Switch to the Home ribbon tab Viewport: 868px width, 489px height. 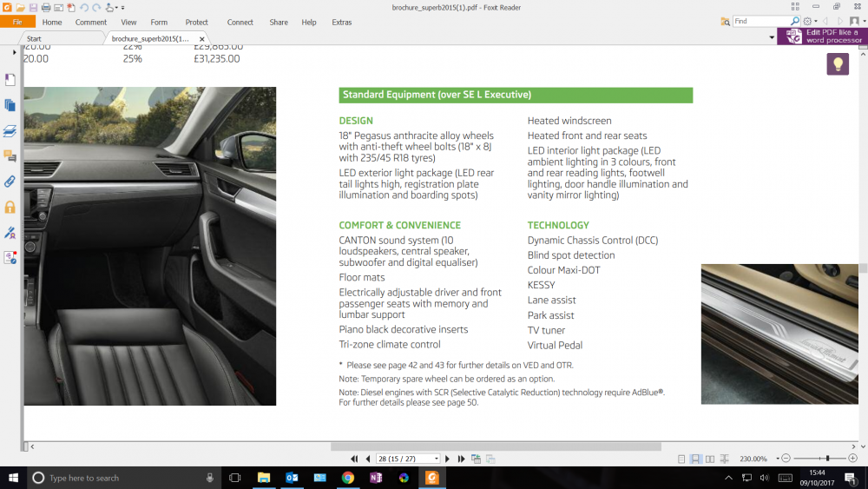coord(52,23)
